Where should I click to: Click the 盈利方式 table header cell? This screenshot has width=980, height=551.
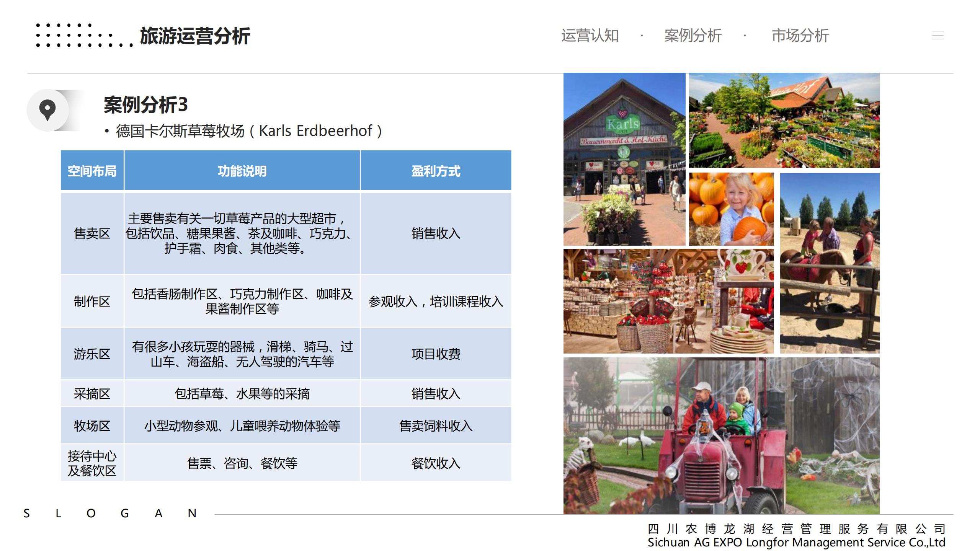click(x=436, y=171)
